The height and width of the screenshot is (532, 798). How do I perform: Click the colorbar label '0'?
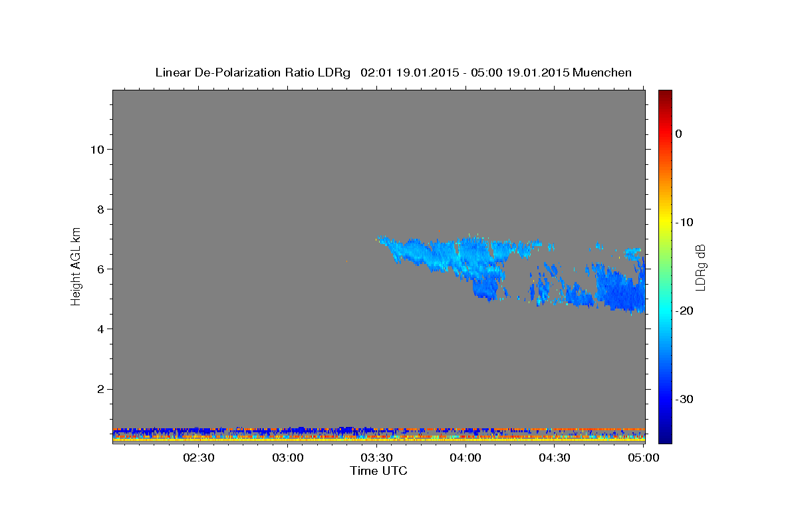(x=679, y=134)
